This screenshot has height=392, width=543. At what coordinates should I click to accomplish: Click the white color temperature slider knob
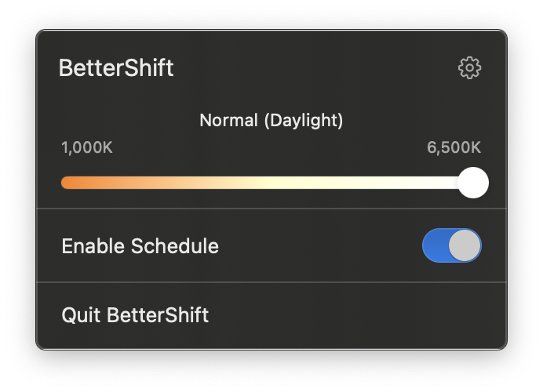(472, 183)
